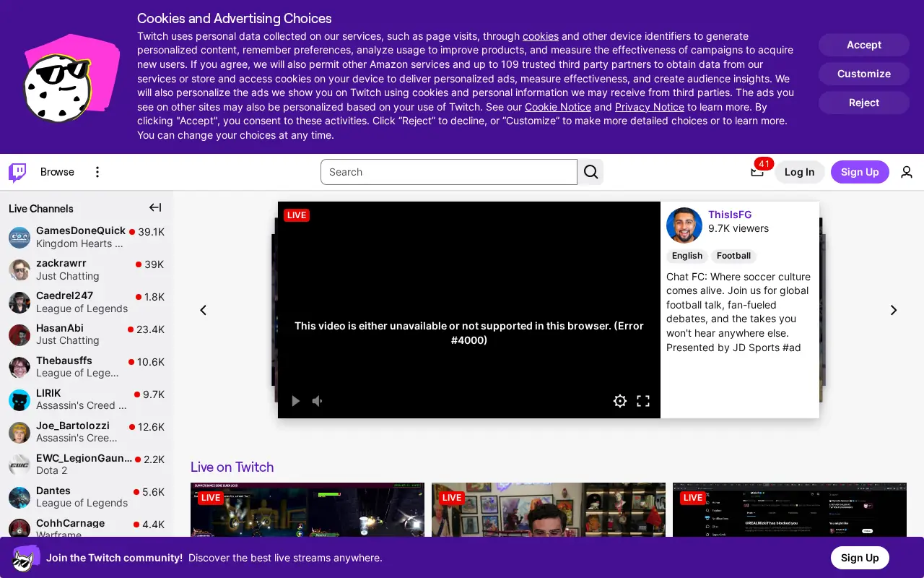The width and height of the screenshot is (924, 578).
Task: Click Sign Up in bottom banner
Action: tap(860, 558)
